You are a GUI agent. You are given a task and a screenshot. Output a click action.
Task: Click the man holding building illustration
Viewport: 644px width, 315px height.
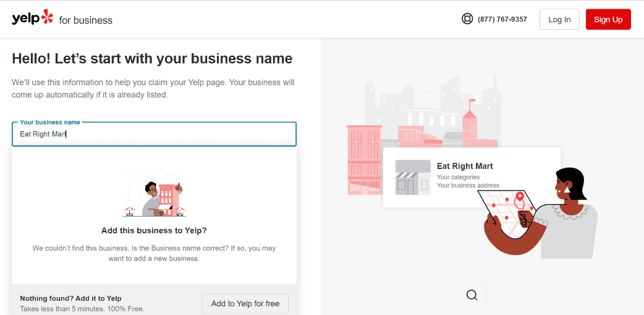155,194
